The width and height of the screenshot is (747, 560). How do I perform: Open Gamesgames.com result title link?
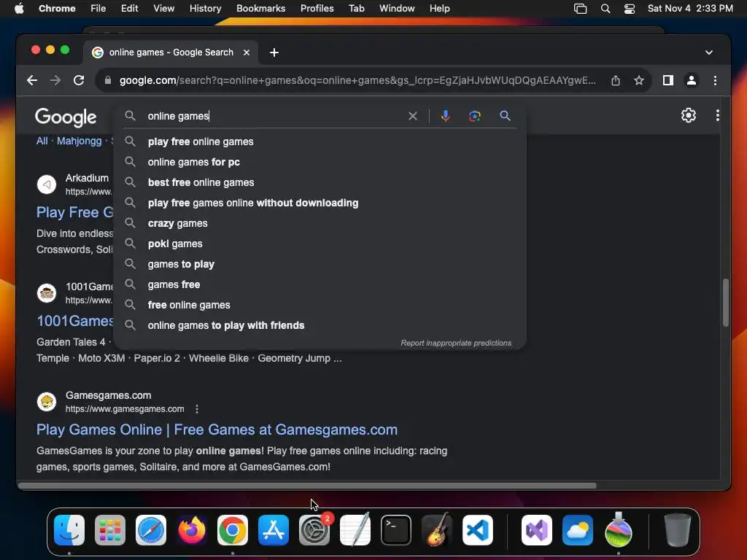point(217,429)
